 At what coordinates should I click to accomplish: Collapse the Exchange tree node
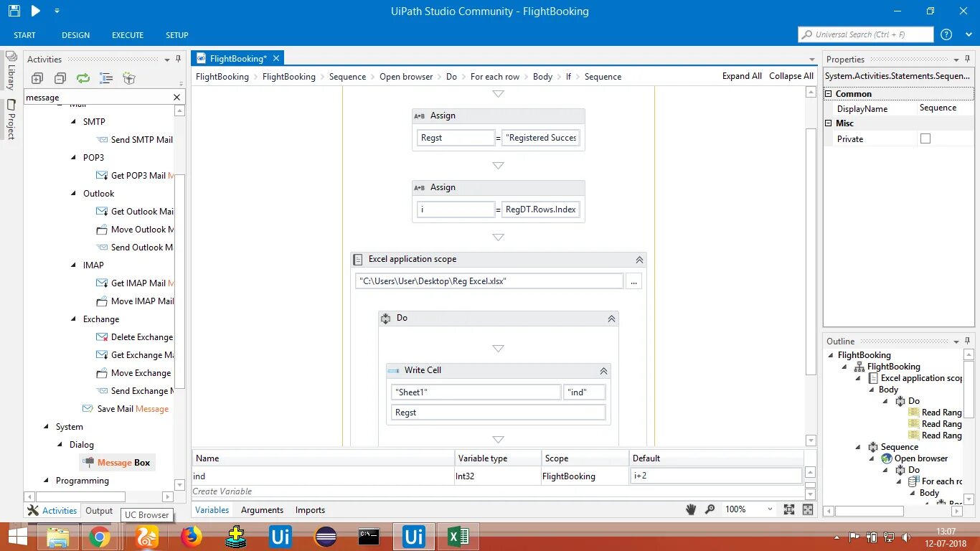[73, 319]
